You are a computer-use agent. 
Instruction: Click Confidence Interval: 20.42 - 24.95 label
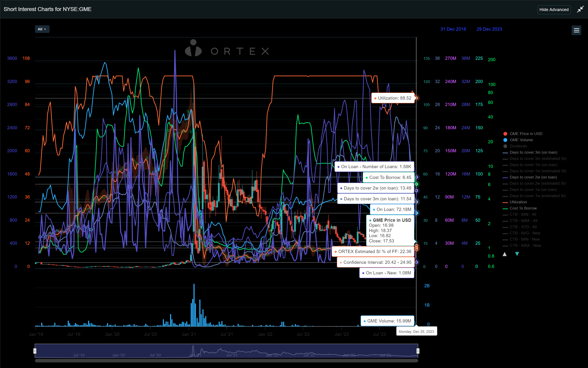click(376, 262)
